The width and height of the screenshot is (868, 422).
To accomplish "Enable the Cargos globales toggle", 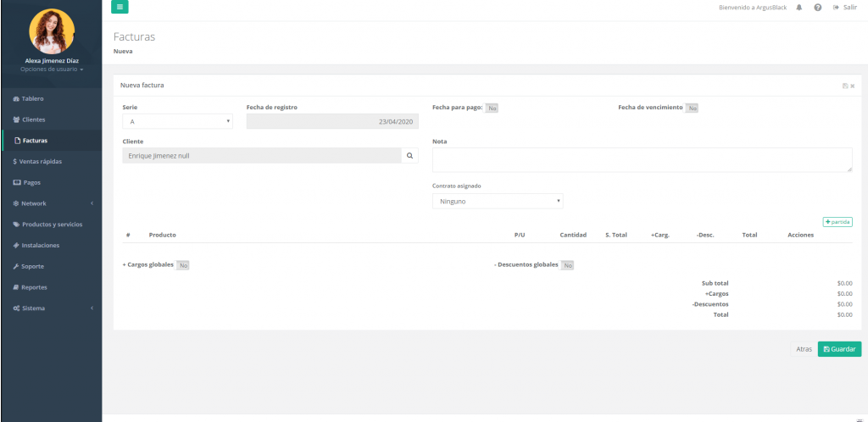I will [182, 265].
